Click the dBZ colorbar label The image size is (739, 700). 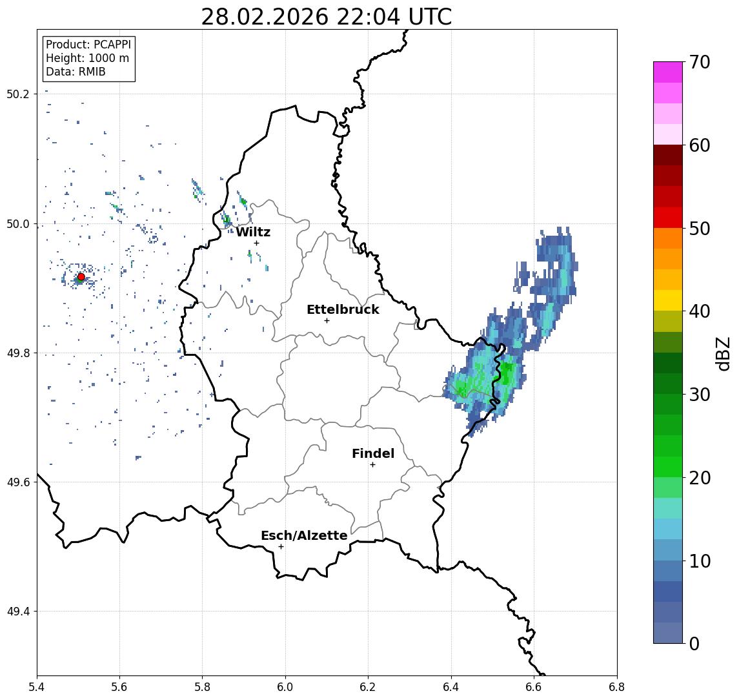(x=722, y=354)
